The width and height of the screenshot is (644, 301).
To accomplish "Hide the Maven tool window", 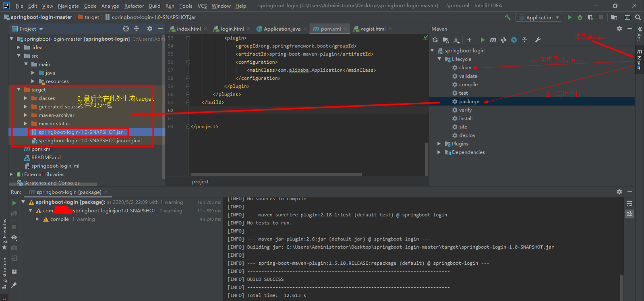I will coord(630,29).
